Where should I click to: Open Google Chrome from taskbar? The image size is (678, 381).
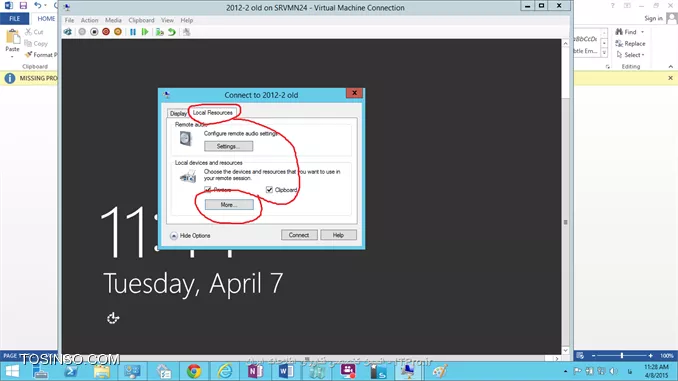click(194, 371)
